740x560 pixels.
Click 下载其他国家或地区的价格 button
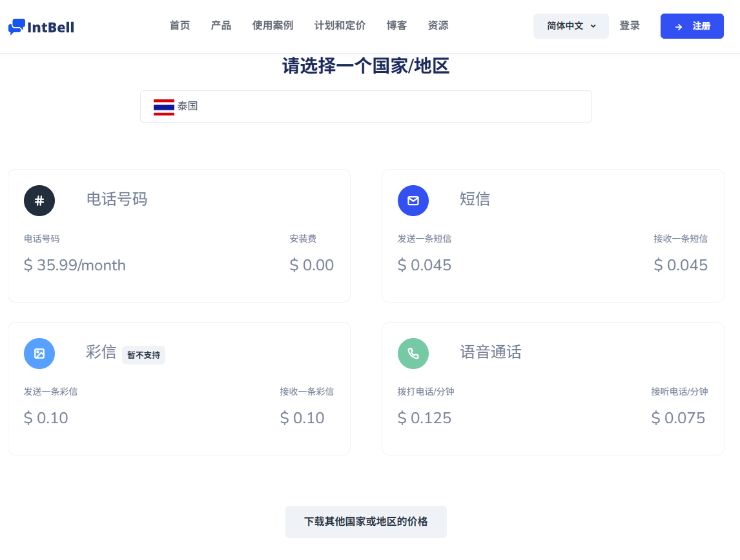click(x=365, y=521)
